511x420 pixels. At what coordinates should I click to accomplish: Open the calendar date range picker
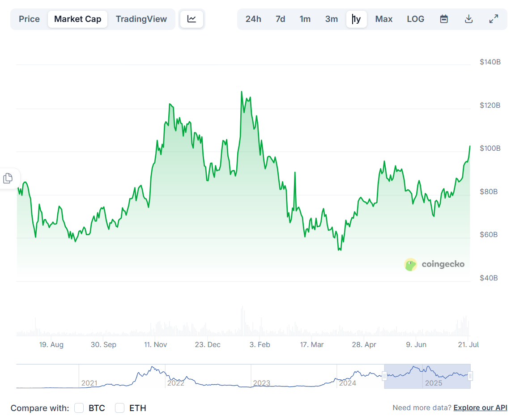(444, 19)
